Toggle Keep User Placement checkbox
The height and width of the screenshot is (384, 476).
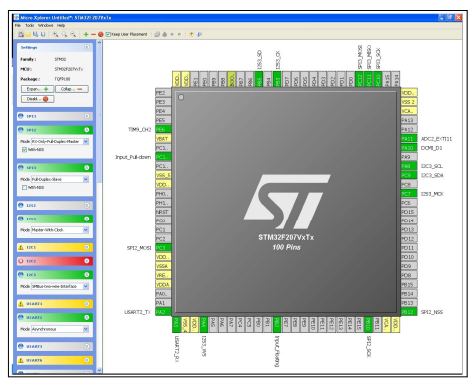point(108,34)
